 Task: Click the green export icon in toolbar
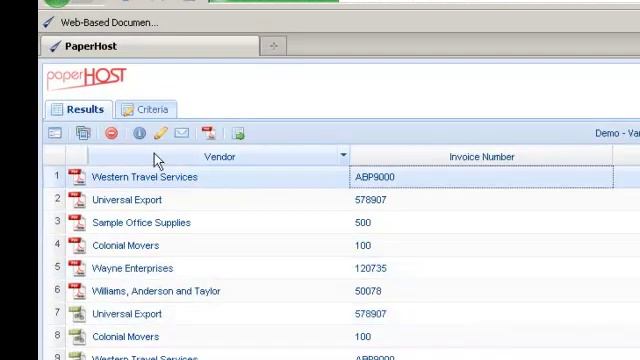[x=238, y=133]
